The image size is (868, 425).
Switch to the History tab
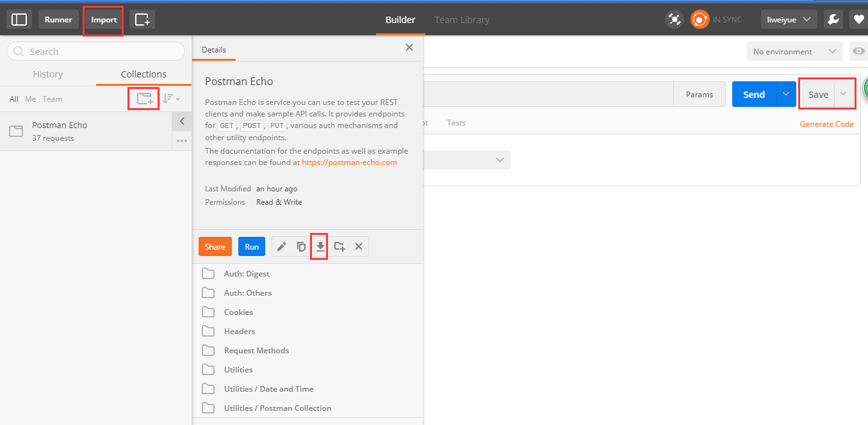(48, 74)
